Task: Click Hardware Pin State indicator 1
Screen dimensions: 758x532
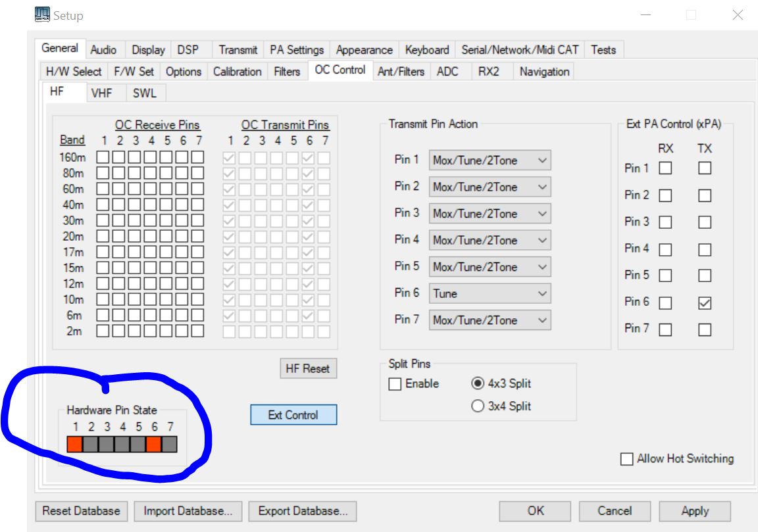Action: [75, 445]
